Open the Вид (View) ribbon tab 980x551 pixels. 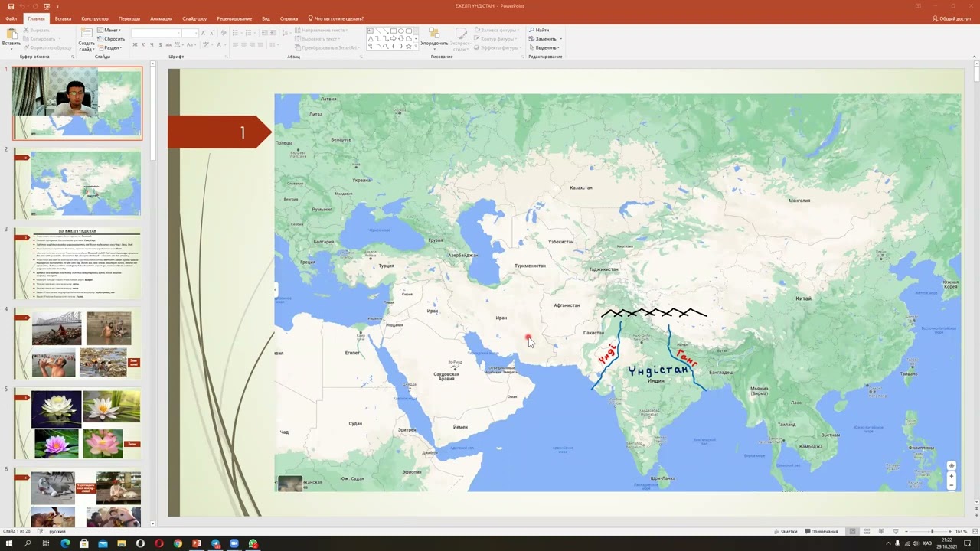coord(266,18)
